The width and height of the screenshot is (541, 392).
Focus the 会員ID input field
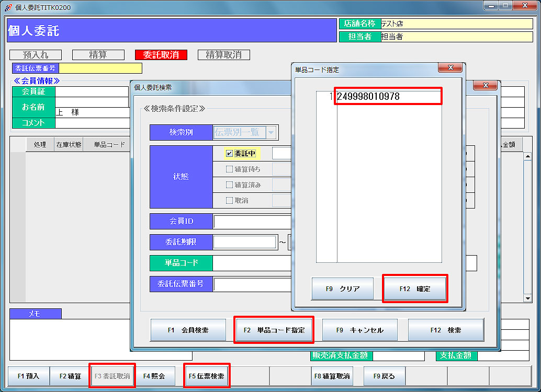(x=252, y=221)
